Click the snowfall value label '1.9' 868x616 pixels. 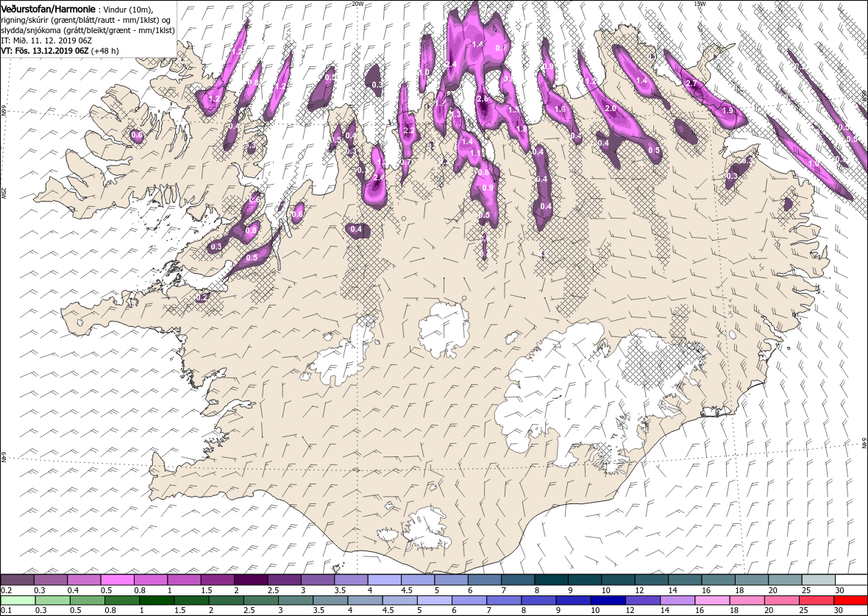click(x=728, y=110)
